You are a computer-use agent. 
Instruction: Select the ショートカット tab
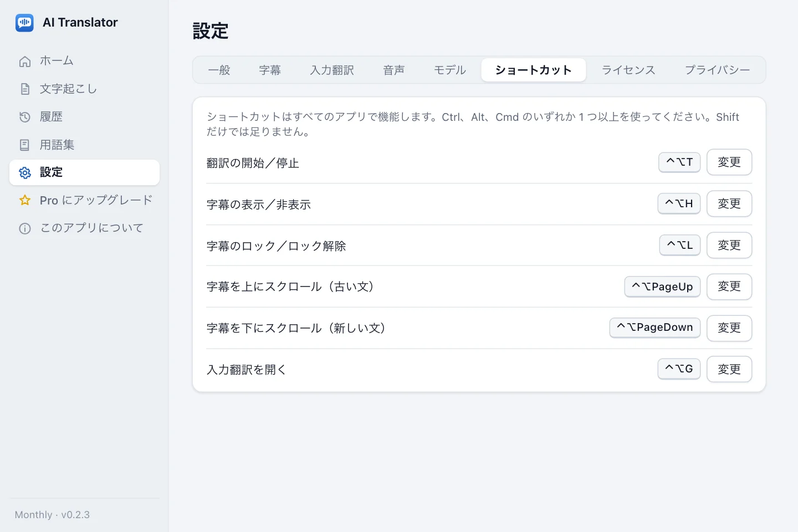(x=534, y=70)
